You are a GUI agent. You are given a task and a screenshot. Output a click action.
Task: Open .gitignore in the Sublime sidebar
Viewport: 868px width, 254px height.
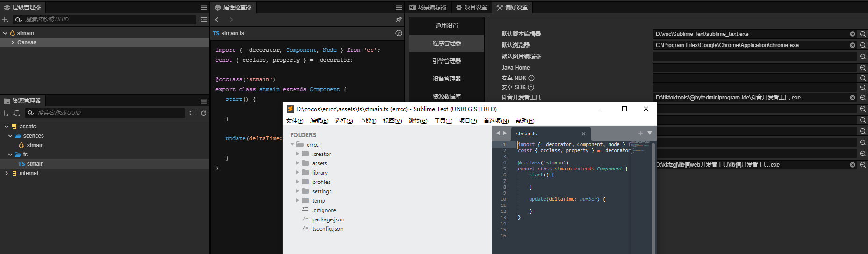pyautogui.click(x=324, y=210)
